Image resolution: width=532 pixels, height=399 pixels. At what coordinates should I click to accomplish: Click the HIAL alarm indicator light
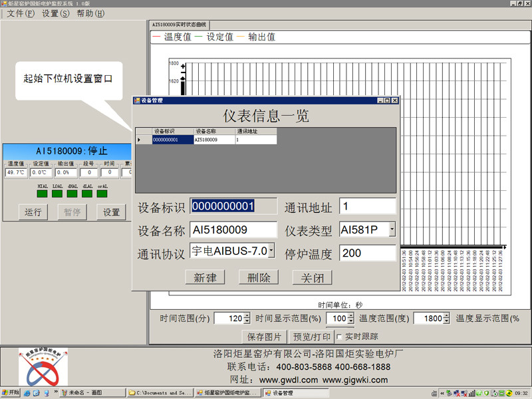pos(43,194)
